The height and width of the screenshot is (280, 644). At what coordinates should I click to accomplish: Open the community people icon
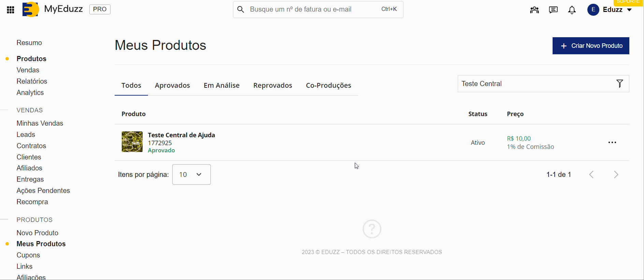pos(534,10)
